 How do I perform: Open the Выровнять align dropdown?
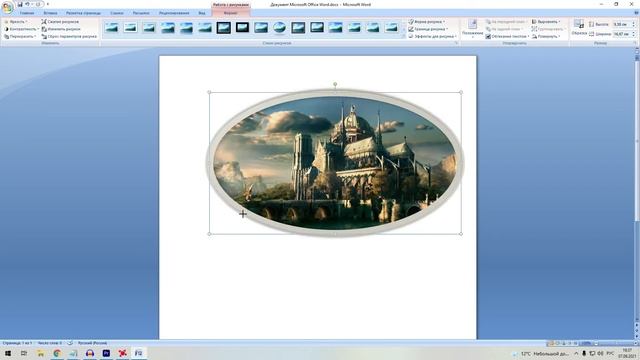pyautogui.click(x=546, y=22)
